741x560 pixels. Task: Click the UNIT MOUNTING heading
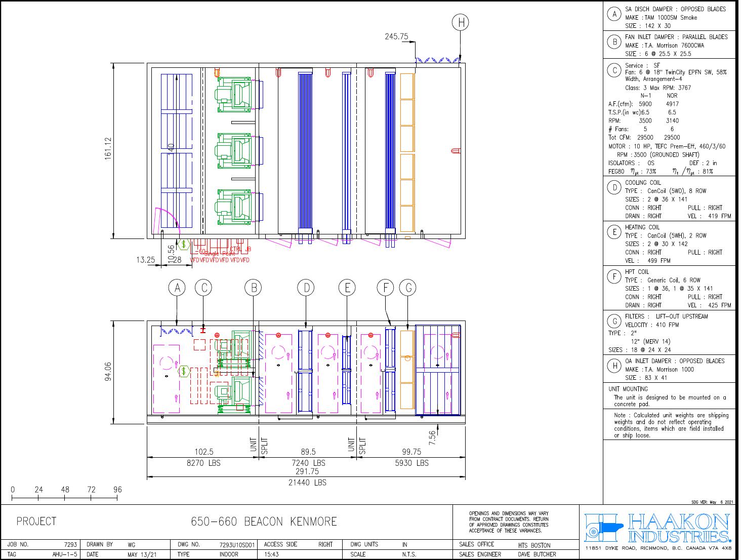[x=628, y=389]
